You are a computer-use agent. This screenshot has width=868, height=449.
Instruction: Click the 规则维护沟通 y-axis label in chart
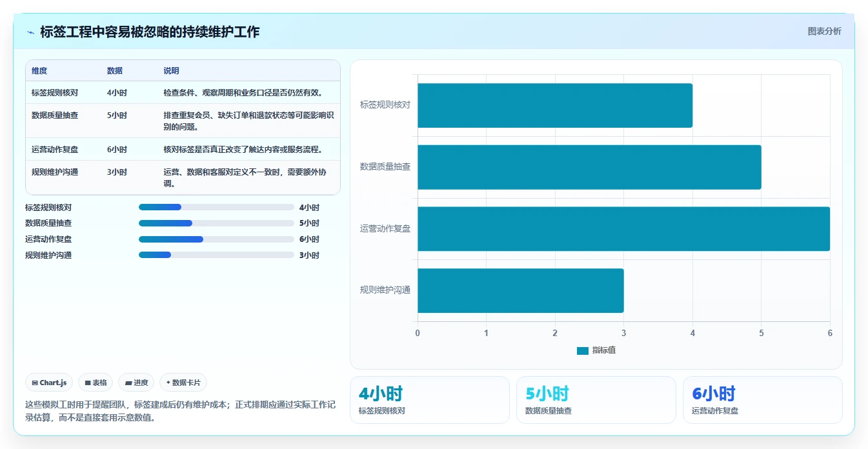(385, 290)
